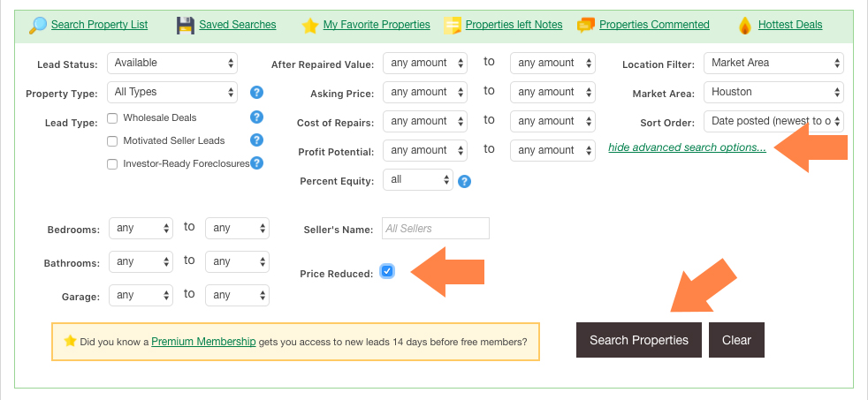Expand the Market Area Houston dropdown
The width and height of the screenshot is (868, 400).
click(x=773, y=93)
